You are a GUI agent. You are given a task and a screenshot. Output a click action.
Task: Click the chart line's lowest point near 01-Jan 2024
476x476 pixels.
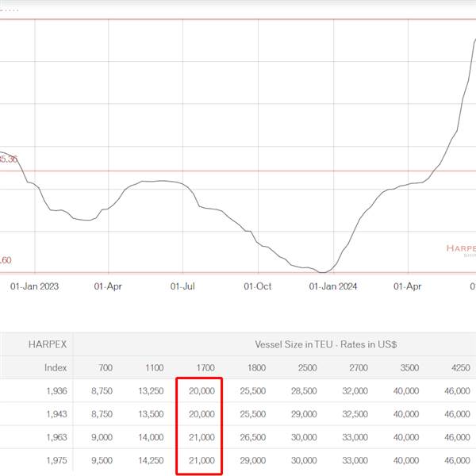(323, 272)
